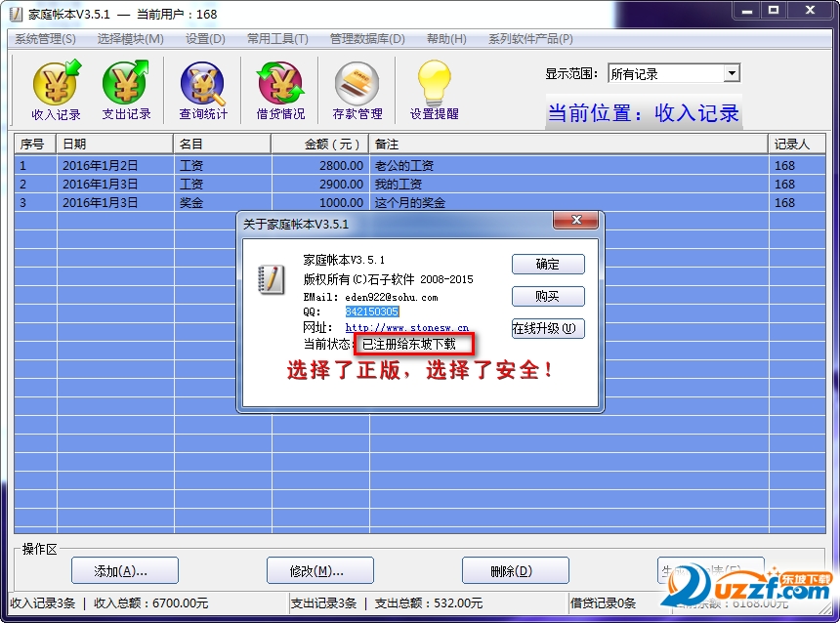
Task: Click the 修改(M)... modify button
Action: pos(320,570)
